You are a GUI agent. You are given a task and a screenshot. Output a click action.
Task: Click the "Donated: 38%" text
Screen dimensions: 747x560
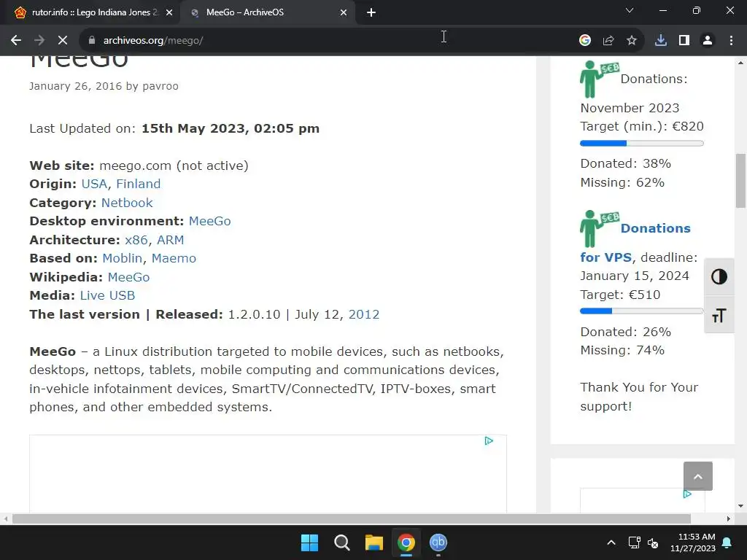[625, 164]
